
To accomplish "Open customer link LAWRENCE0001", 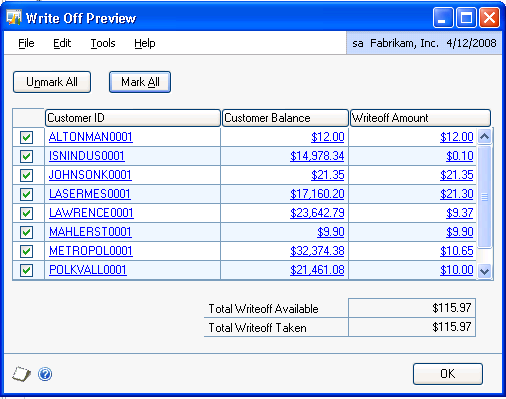I will (x=91, y=213).
